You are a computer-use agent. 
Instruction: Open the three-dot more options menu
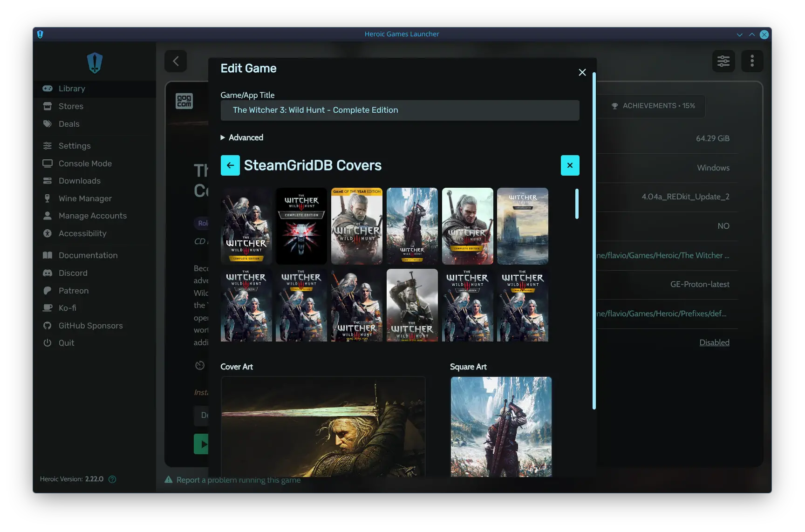click(752, 61)
